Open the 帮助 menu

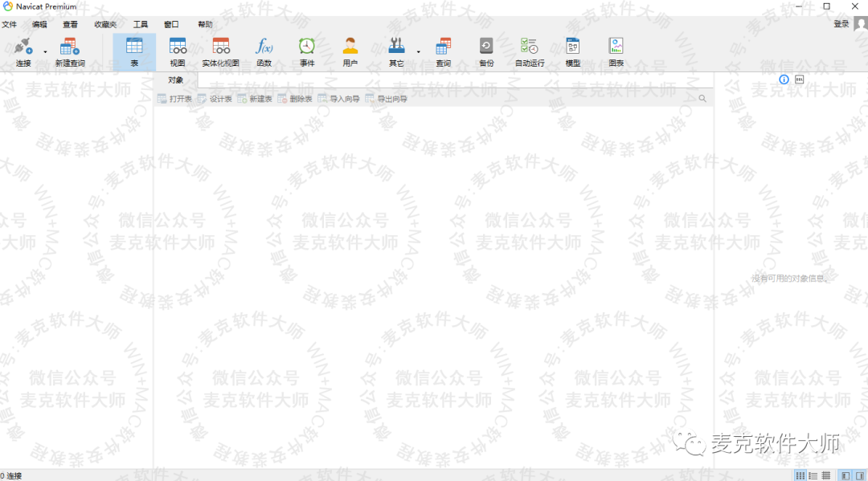click(206, 24)
